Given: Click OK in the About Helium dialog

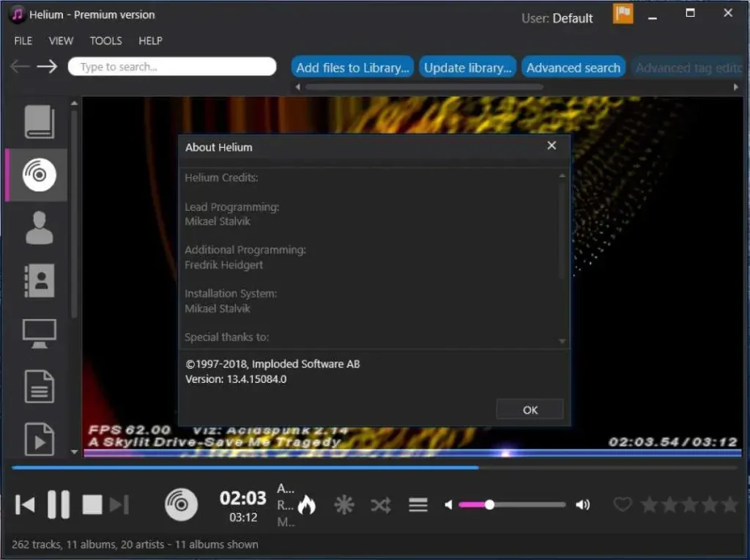Looking at the screenshot, I should tap(530, 410).
